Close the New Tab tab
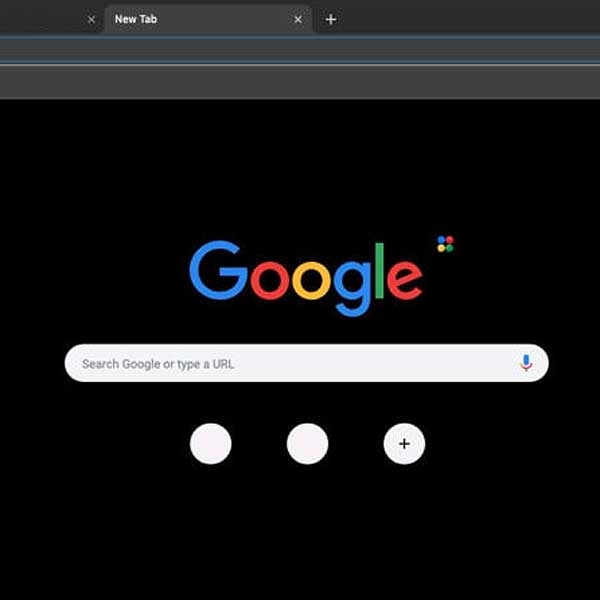The image size is (600, 600). [x=298, y=19]
